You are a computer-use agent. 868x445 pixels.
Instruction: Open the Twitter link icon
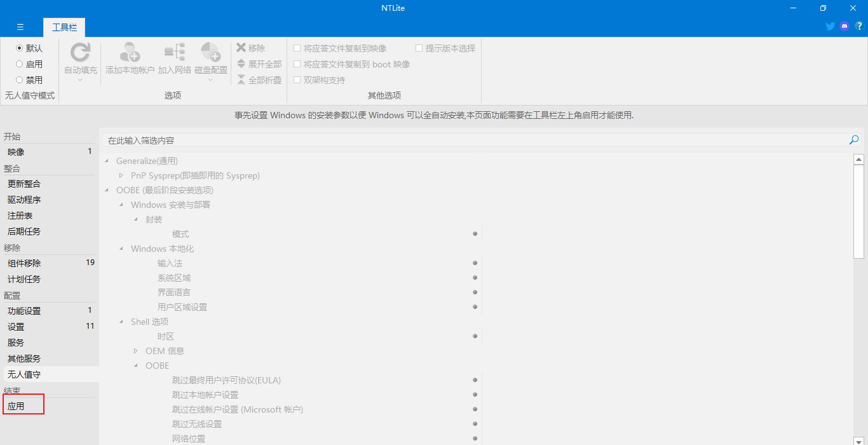(830, 26)
